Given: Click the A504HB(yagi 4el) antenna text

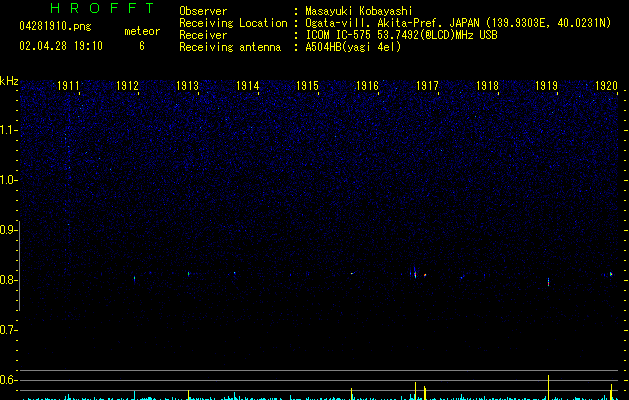Looking at the screenshot, I should click(353, 47).
